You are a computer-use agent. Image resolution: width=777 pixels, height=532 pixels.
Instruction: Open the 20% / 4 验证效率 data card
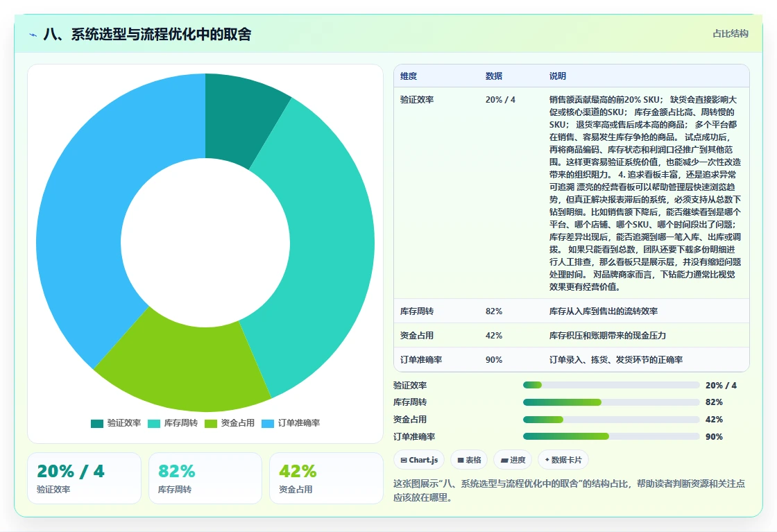point(84,478)
